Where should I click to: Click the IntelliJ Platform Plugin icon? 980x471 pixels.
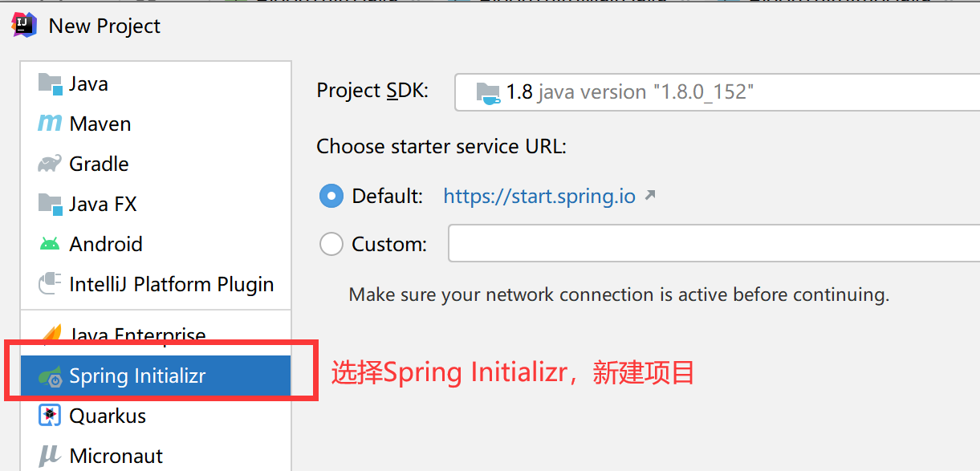pos(50,284)
